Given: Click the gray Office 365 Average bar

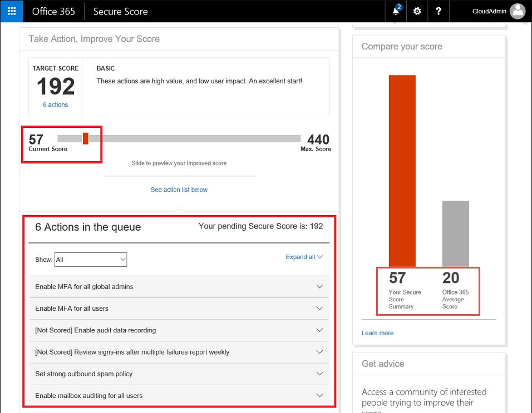Looking at the screenshot, I should pyautogui.click(x=455, y=234).
